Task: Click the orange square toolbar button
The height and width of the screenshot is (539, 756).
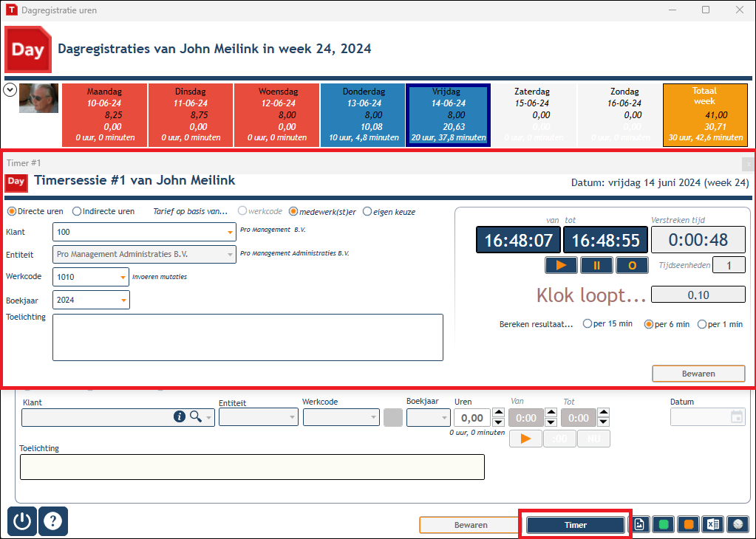Action: coord(689,524)
